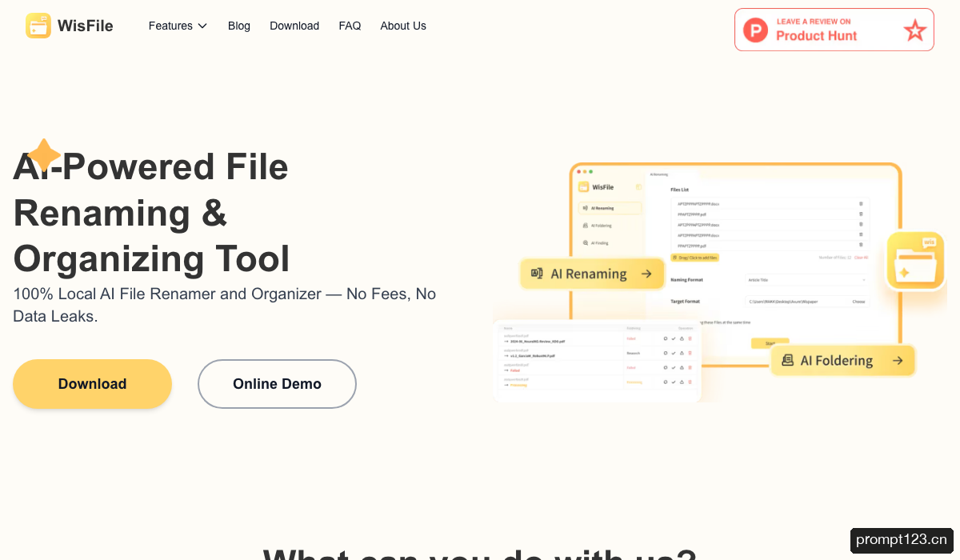Click the yellow folder app icon
960x560 pixels.
coord(916,260)
